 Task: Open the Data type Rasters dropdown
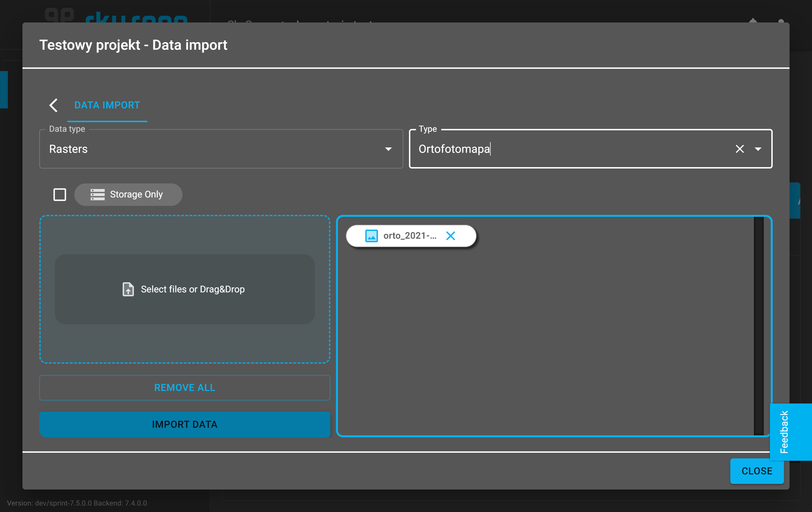coord(221,149)
